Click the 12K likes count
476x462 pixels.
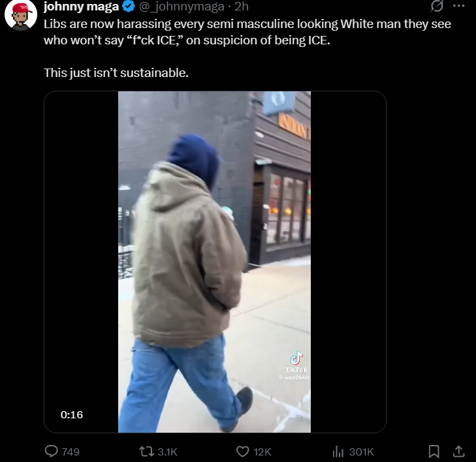262,452
